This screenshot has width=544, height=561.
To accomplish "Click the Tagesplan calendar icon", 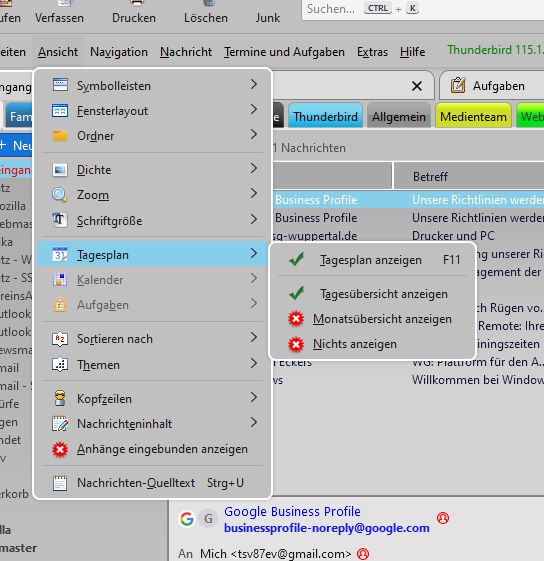I will 60,254.
